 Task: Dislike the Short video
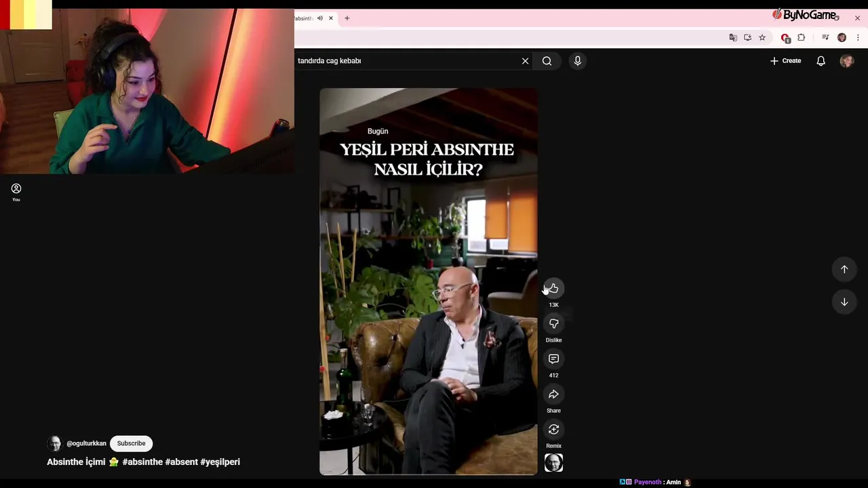pos(553,324)
